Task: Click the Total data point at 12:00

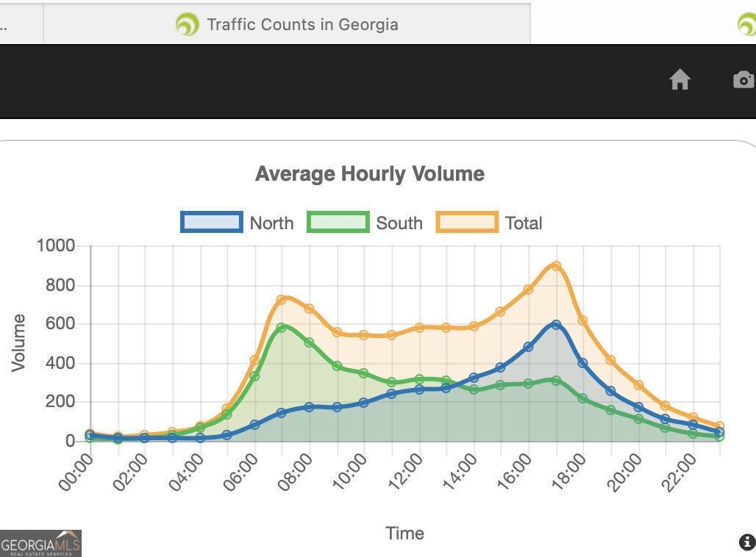Action: [419, 327]
